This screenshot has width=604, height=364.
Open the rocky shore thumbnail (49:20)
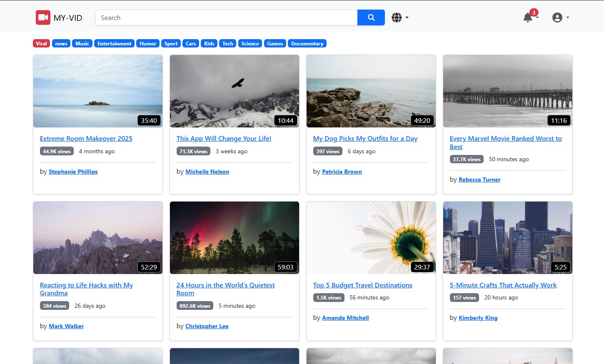[371, 91]
